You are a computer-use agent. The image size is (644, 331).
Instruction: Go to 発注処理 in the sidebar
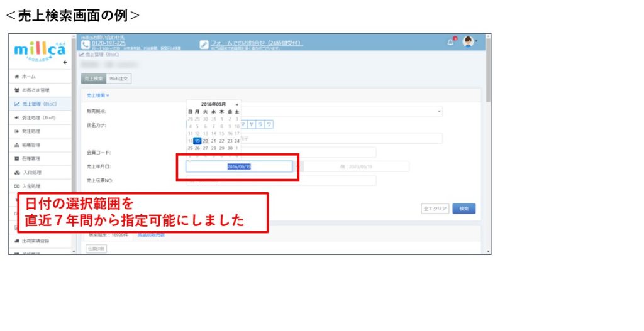pos(31,131)
